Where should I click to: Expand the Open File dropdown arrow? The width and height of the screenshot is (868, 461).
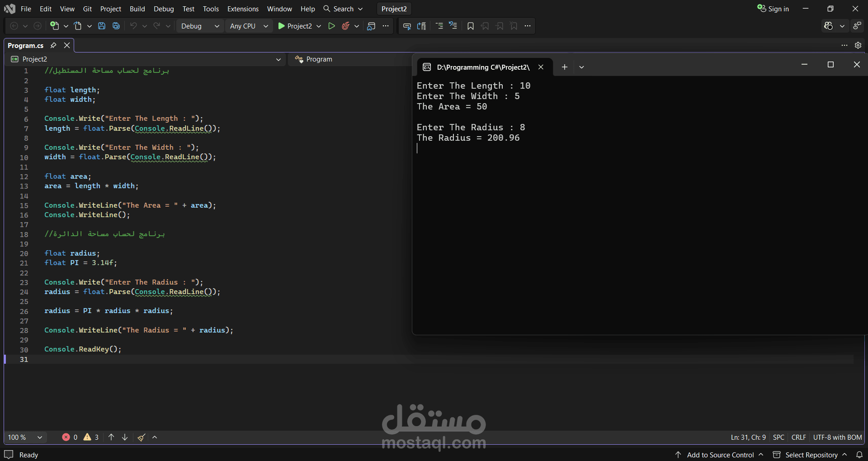point(90,26)
